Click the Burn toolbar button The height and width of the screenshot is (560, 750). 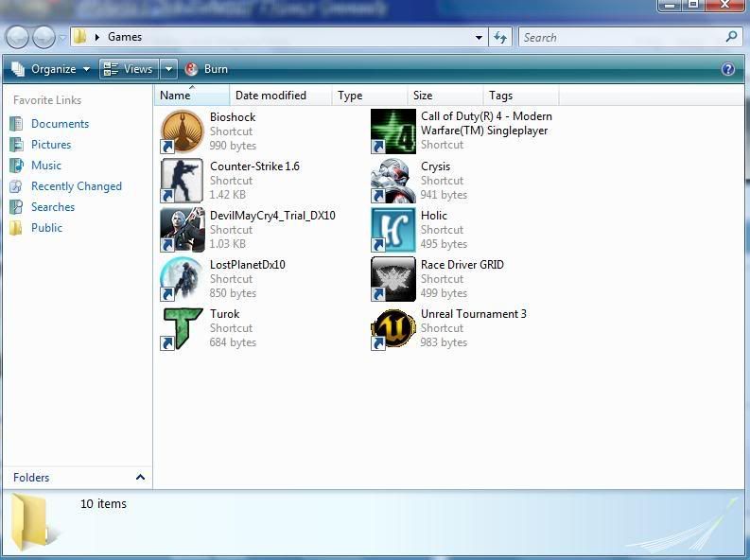(x=206, y=69)
